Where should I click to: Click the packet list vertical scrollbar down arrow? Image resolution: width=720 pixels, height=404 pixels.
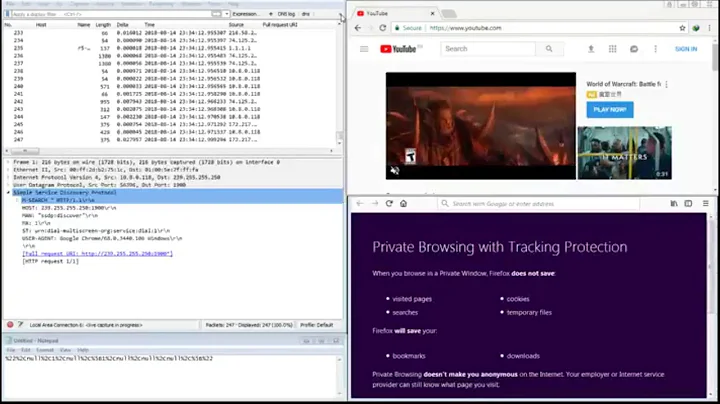tap(339, 143)
